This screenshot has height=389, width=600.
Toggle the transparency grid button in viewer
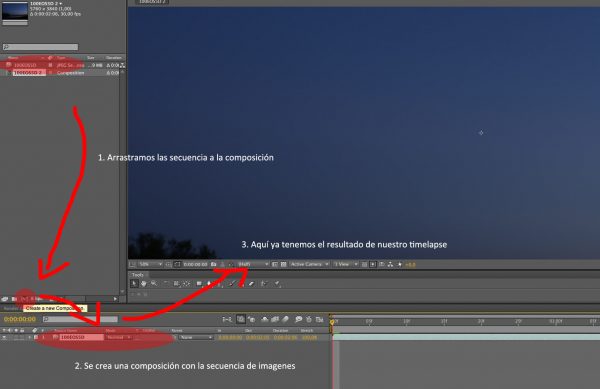pyautogui.click(x=284, y=264)
